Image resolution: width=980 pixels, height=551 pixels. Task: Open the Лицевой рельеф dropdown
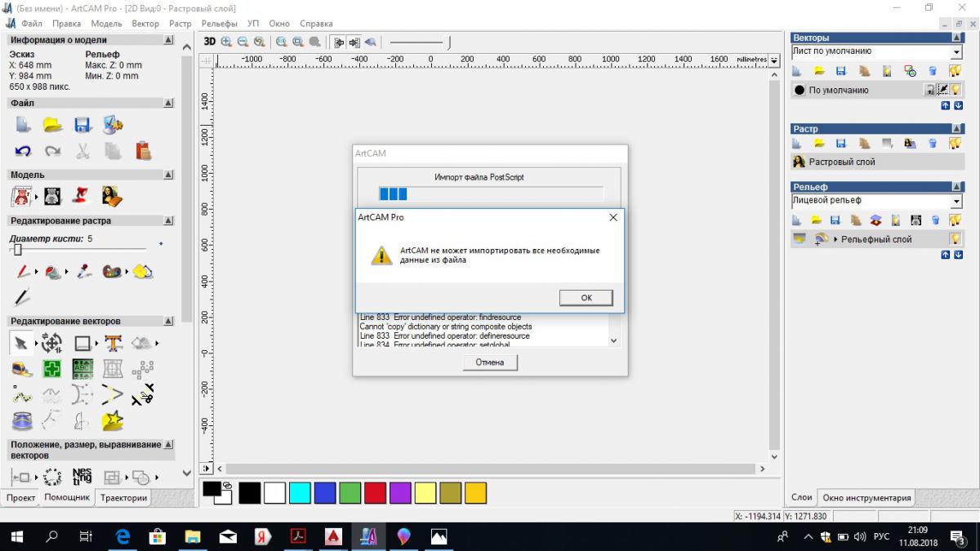956,201
